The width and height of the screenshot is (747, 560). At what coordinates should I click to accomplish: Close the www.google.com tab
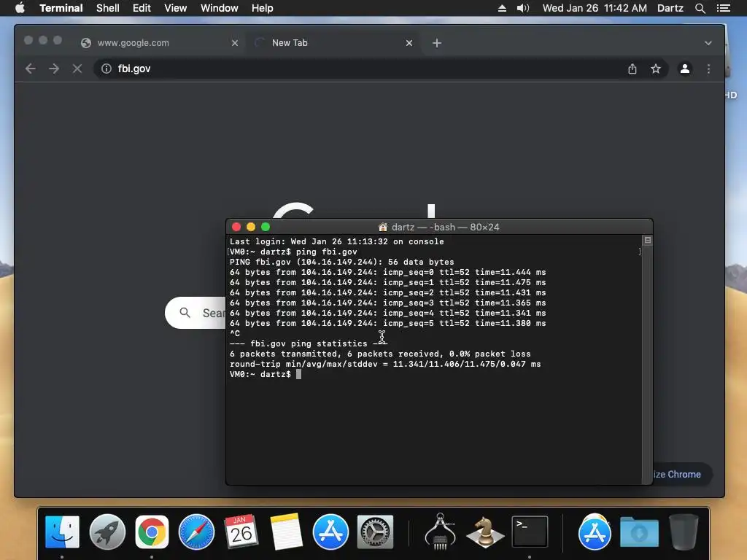tap(234, 43)
